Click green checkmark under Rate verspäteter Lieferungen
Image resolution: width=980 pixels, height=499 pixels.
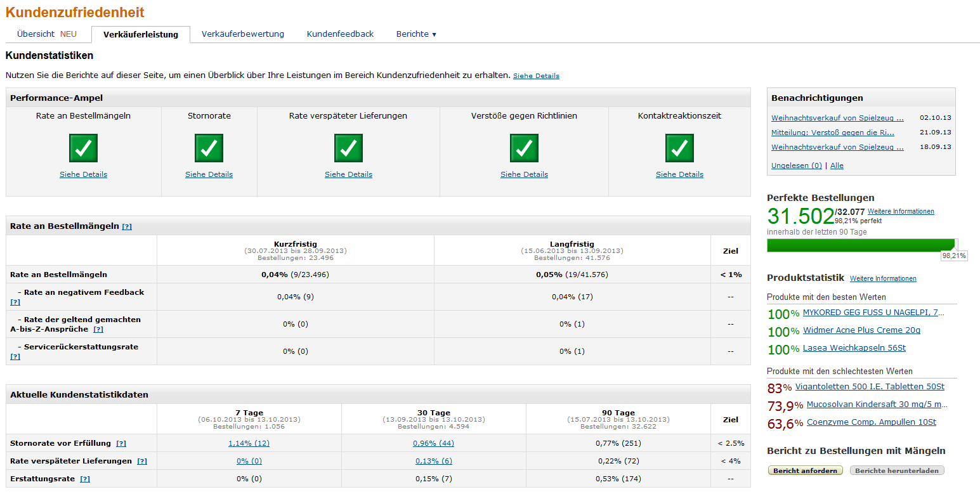coord(348,148)
